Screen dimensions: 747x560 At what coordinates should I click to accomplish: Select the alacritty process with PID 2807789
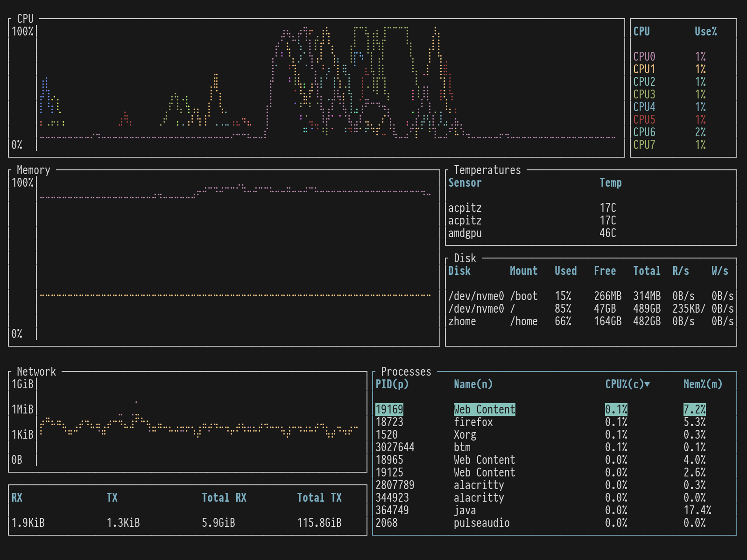(x=555, y=485)
